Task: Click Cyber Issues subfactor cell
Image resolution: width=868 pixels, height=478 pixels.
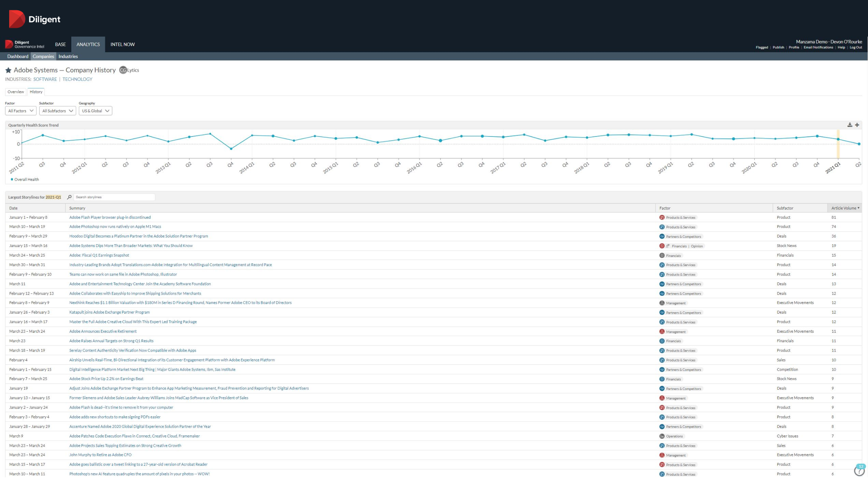Action: (x=788, y=436)
